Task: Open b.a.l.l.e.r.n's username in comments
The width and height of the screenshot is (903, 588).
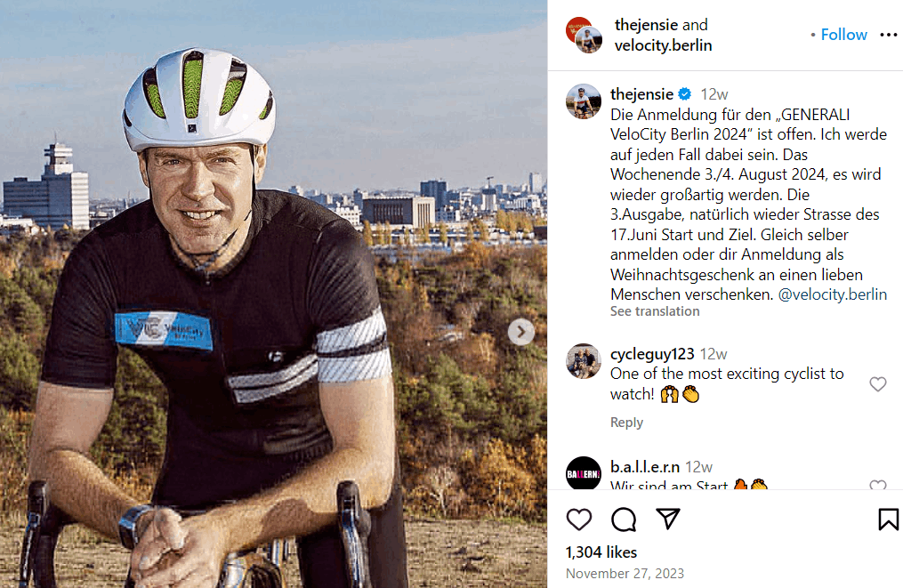Action: (648, 465)
